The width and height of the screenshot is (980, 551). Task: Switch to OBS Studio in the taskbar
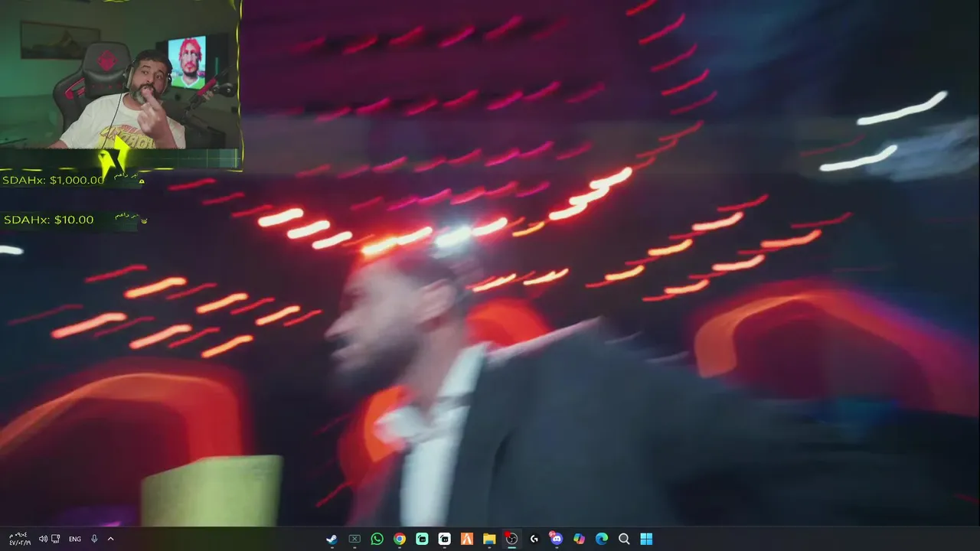[x=511, y=539]
